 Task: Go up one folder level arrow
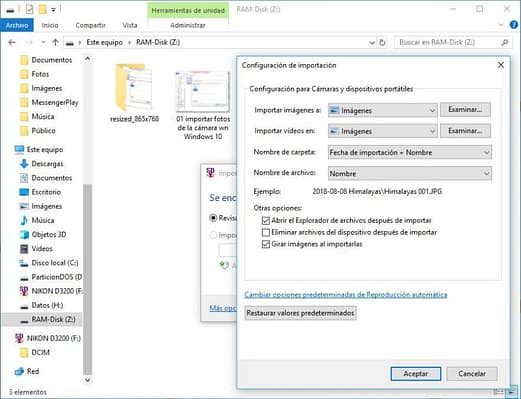click(55, 42)
